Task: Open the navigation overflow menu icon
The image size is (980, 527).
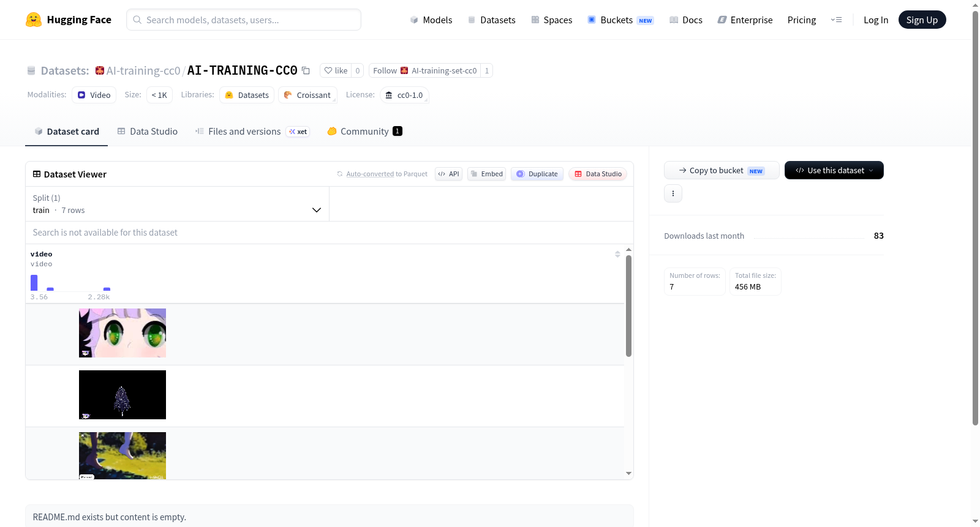Action: tap(836, 20)
